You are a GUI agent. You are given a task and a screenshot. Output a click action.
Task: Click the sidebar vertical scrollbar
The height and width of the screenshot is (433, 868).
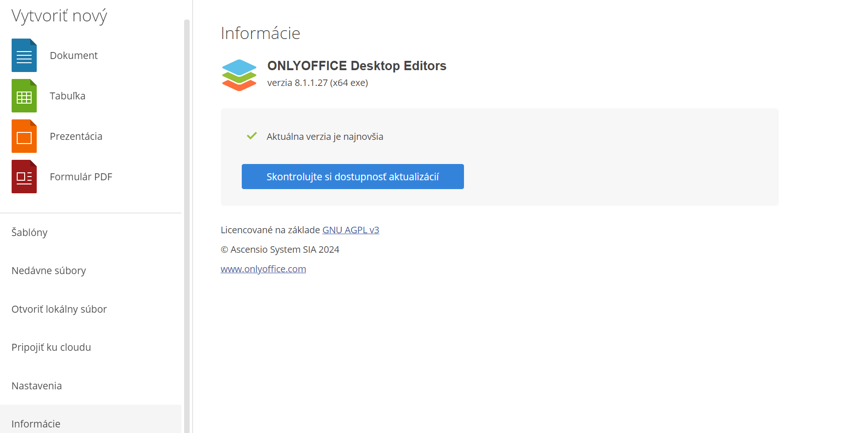coord(187,226)
